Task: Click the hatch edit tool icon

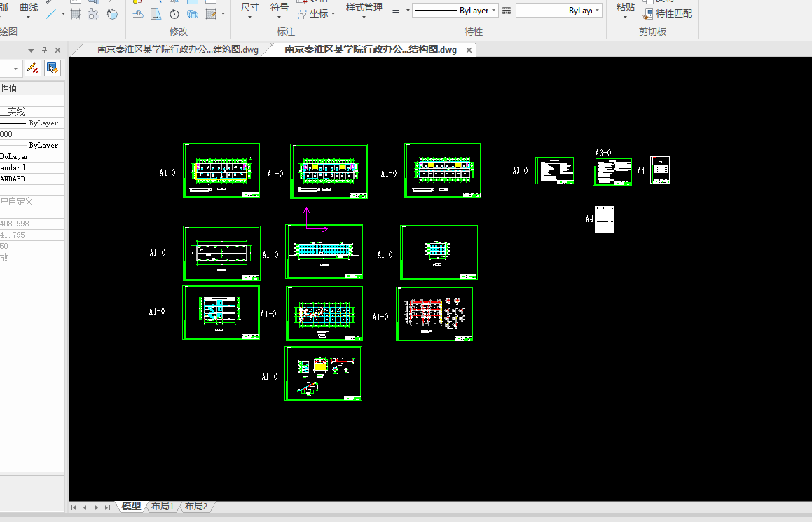Action: click(211, 14)
